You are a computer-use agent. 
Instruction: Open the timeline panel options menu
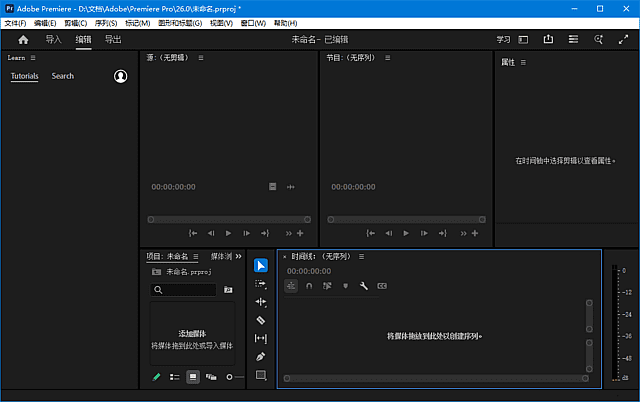pos(361,256)
